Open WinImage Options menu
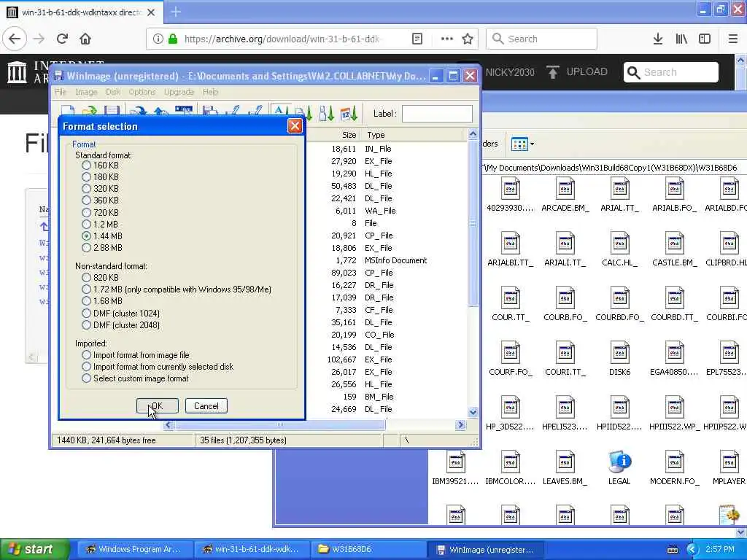The width and height of the screenshot is (747, 560). pos(142,92)
